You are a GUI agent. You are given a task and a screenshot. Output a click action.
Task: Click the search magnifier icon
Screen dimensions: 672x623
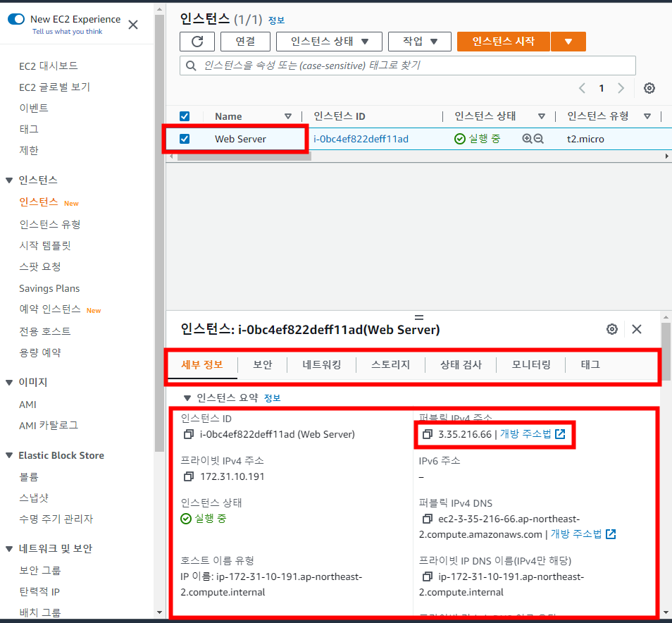click(x=191, y=66)
